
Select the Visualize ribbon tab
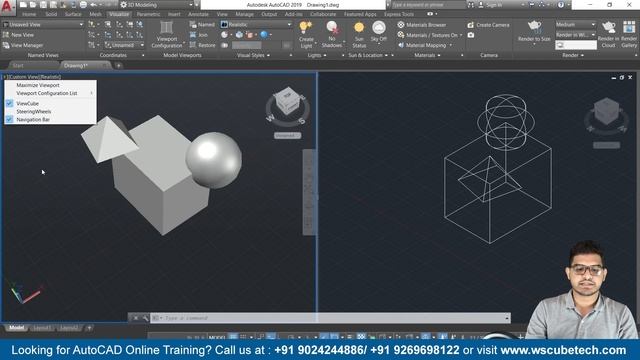[x=119, y=14]
